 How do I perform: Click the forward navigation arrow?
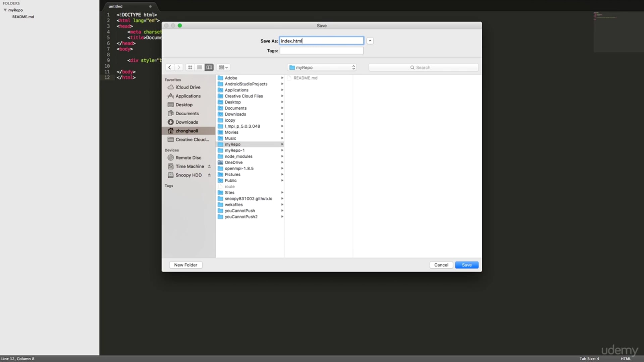coord(179,67)
